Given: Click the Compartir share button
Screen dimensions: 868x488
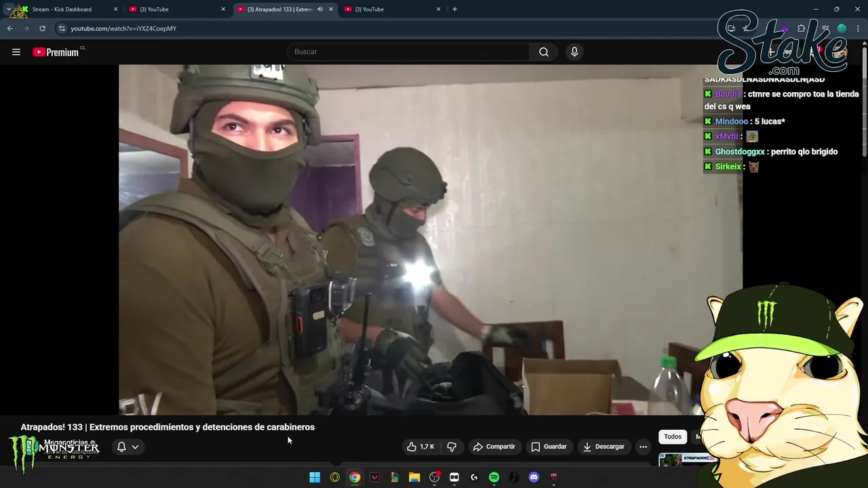Looking at the screenshot, I should click(x=494, y=447).
